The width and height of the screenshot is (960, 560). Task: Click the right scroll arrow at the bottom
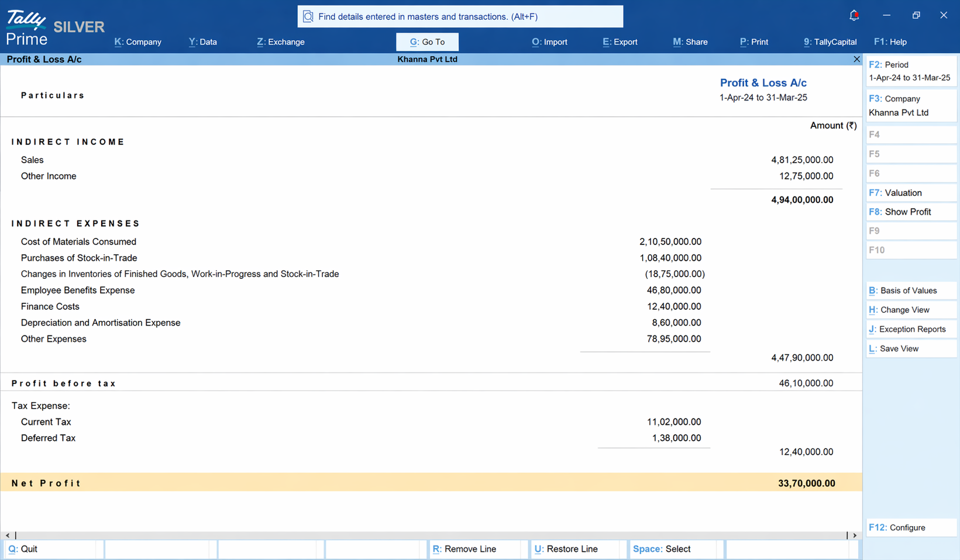click(855, 535)
